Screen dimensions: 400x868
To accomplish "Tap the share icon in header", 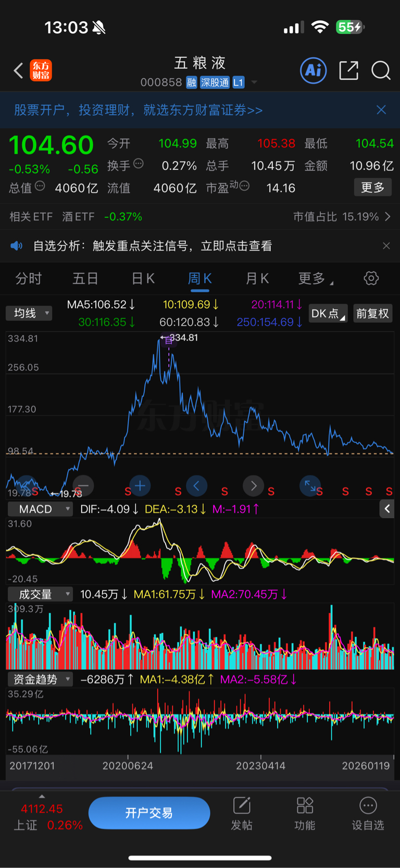I will pos(348,70).
